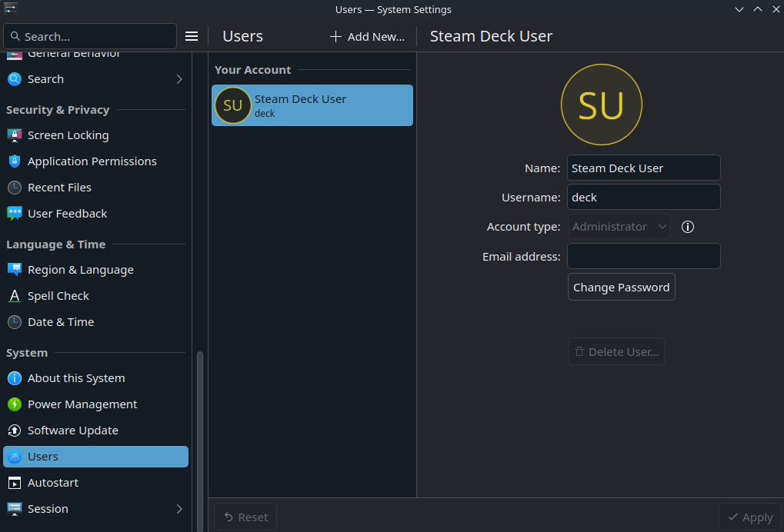Click the account type info icon
This screenshot has height=532, width=784.
point(688,227)
